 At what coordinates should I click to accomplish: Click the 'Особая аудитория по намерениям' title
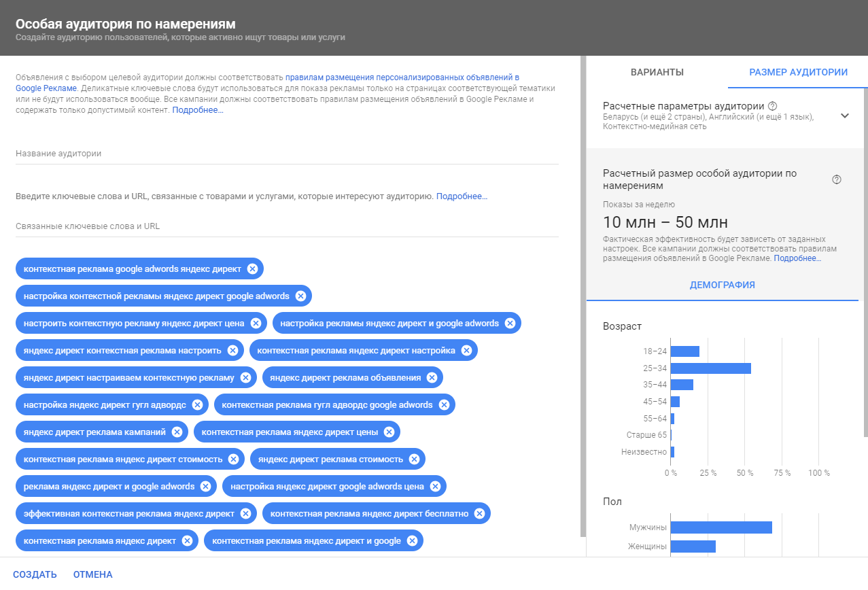(x=126, y=24)
